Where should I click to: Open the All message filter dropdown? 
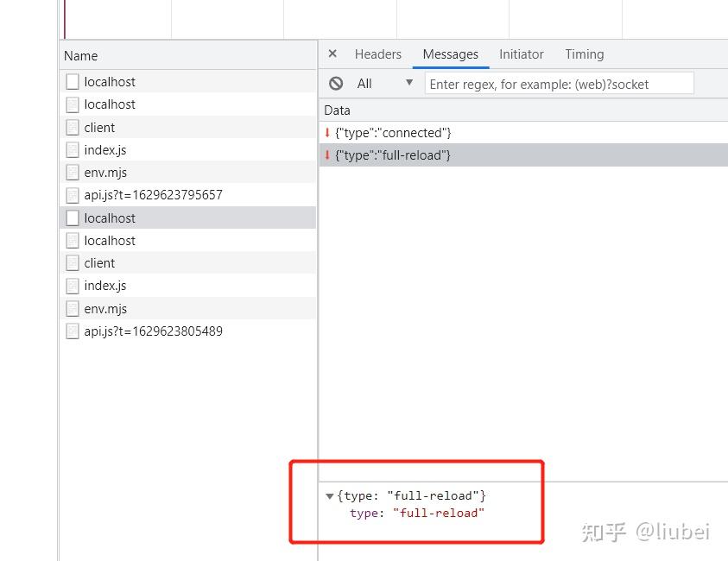click(385, 84)
